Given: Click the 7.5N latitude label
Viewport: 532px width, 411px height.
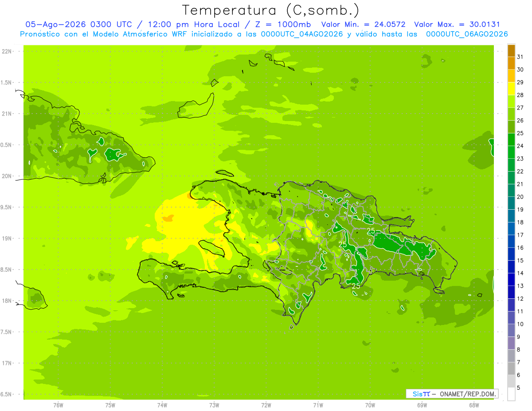Looking at the screenshot, I should tap(6, 332).
